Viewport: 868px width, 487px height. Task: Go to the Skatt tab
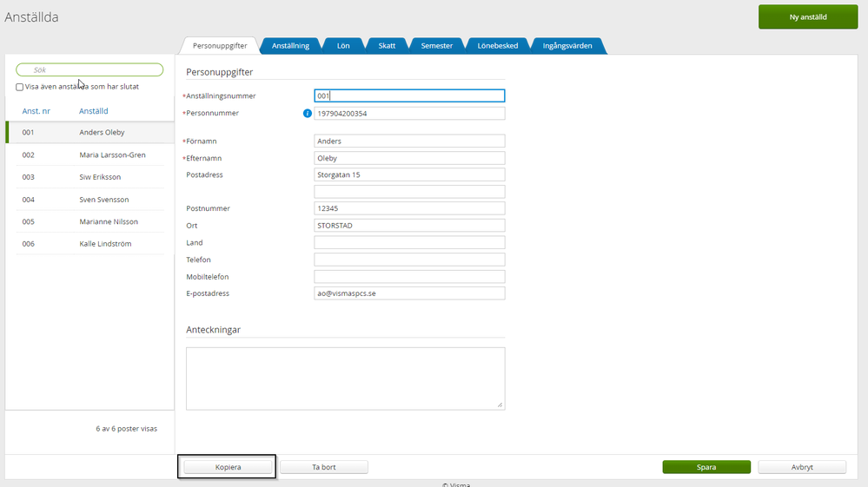click(387, 46)
